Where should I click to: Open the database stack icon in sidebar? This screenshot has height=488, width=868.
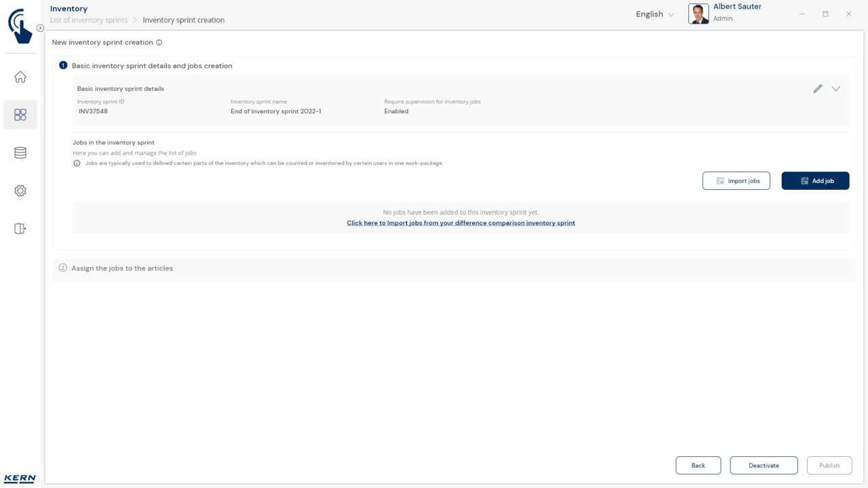click(20, 153)
